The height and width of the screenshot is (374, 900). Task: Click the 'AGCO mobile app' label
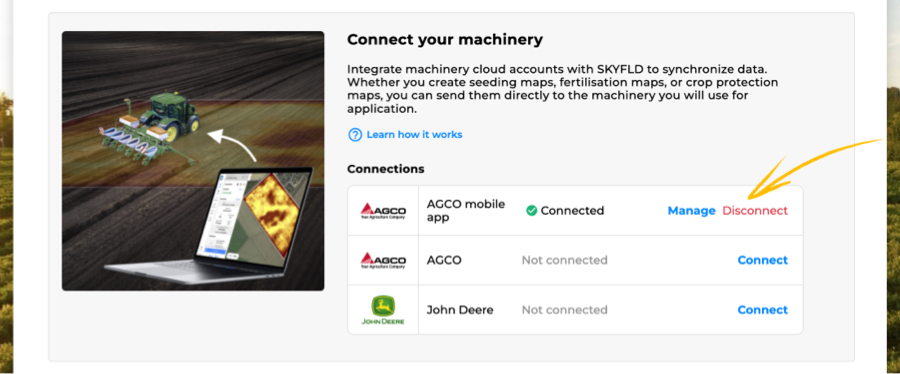466,211
